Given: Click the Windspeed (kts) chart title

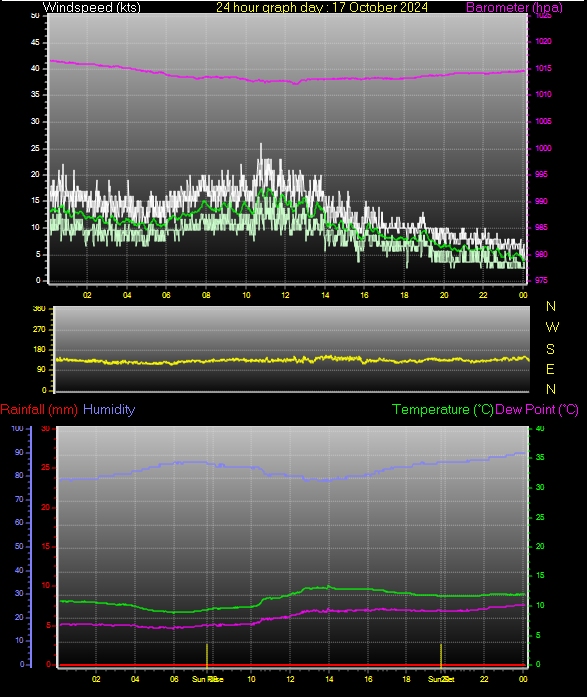Looking at the screenshot, I should click(x=92, y=7).
